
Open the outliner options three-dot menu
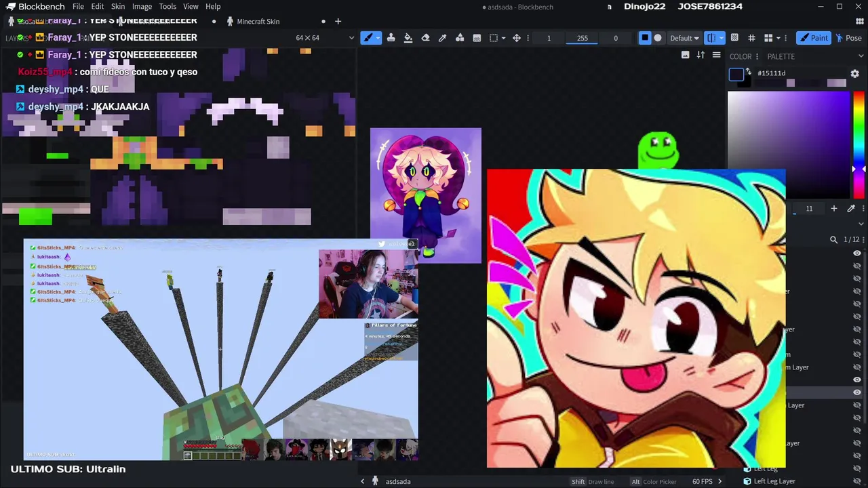pos(863,239)
